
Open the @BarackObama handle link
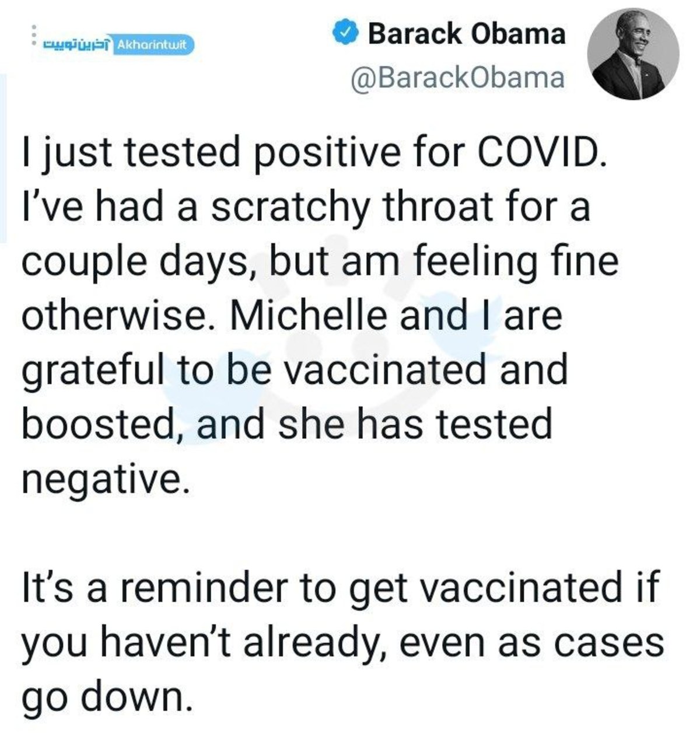pyautogui.click(x=457, y=77)
